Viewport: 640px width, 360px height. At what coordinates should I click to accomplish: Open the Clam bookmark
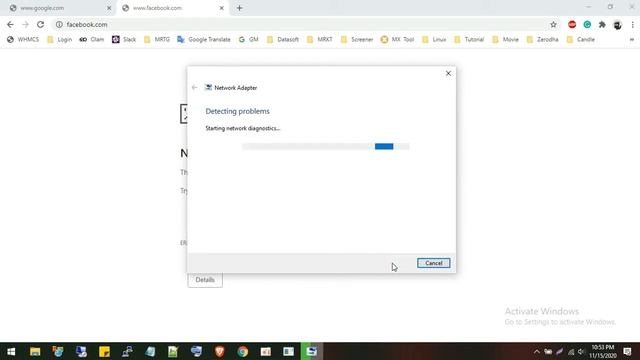pos(91,40)
